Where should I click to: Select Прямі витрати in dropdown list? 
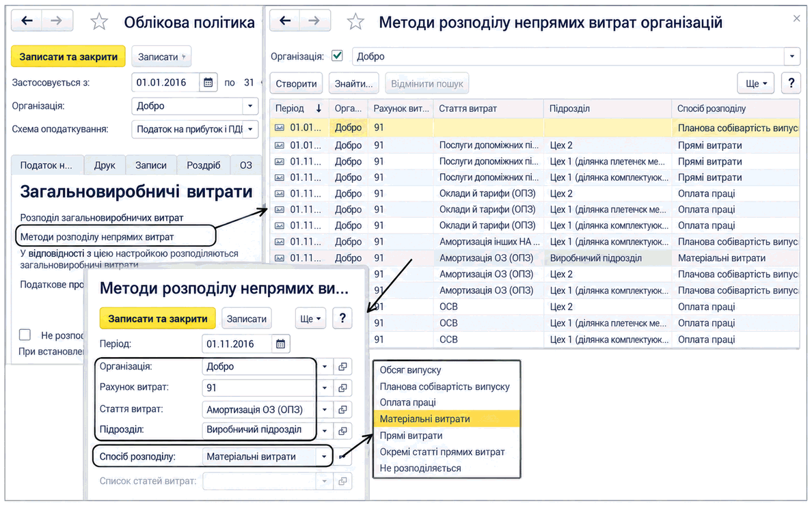pyautogui.click(x=446, y=435)
